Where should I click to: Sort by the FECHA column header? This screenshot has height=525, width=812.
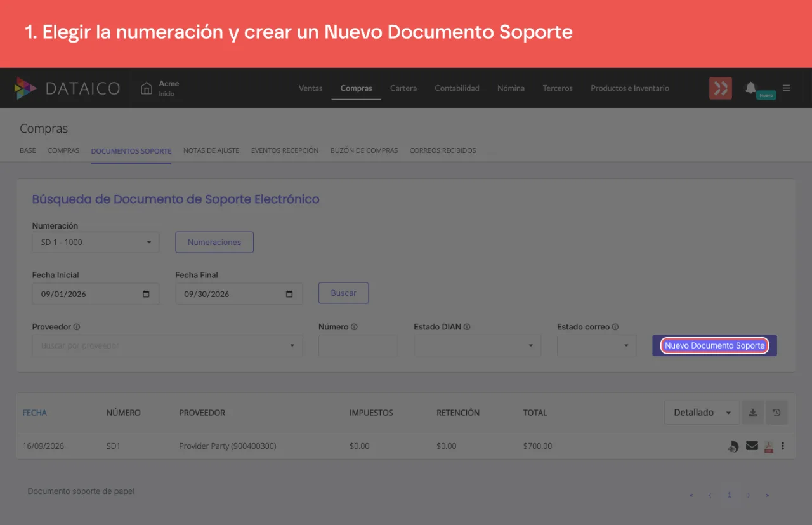[x=35, y=413]
